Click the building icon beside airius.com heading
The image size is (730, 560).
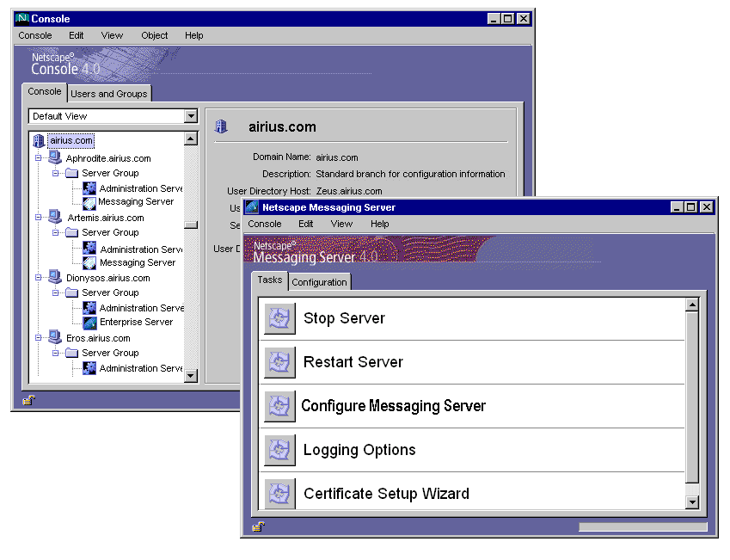click(221, 126)
